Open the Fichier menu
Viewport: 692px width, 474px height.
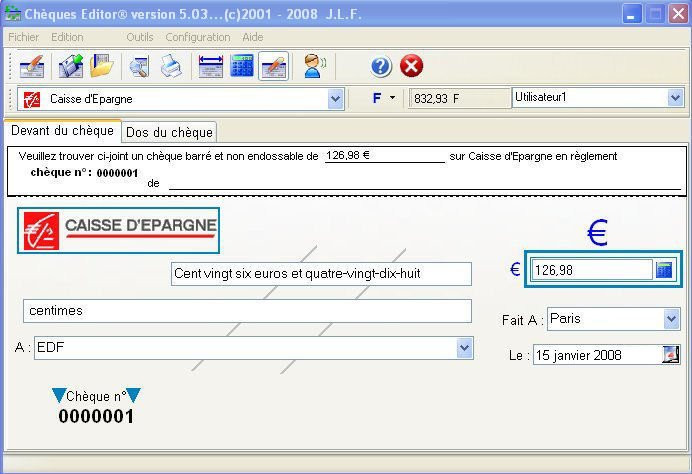tap(23, 37)
